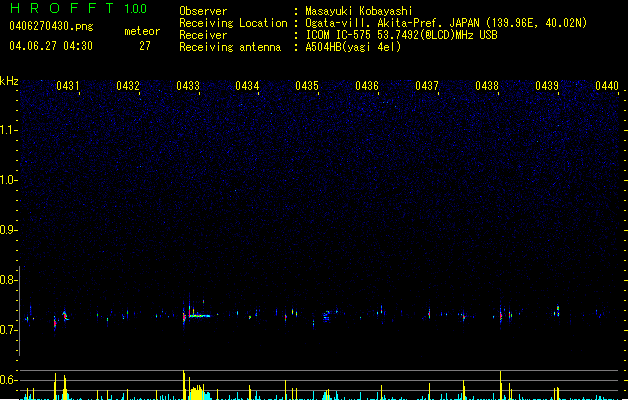
Task: Click the kHz axis unit label
Action: (x=9, y=81)
